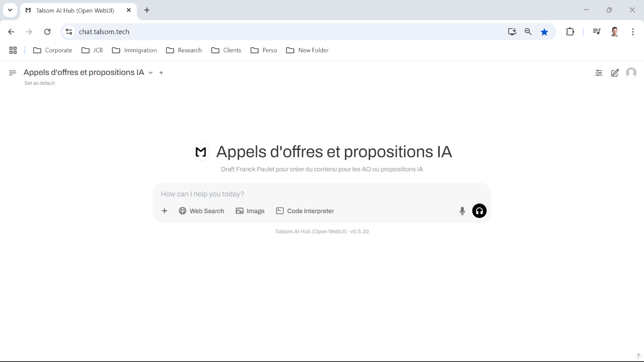
Task: Click the microphone voice input icon
Action: [462, 211]
